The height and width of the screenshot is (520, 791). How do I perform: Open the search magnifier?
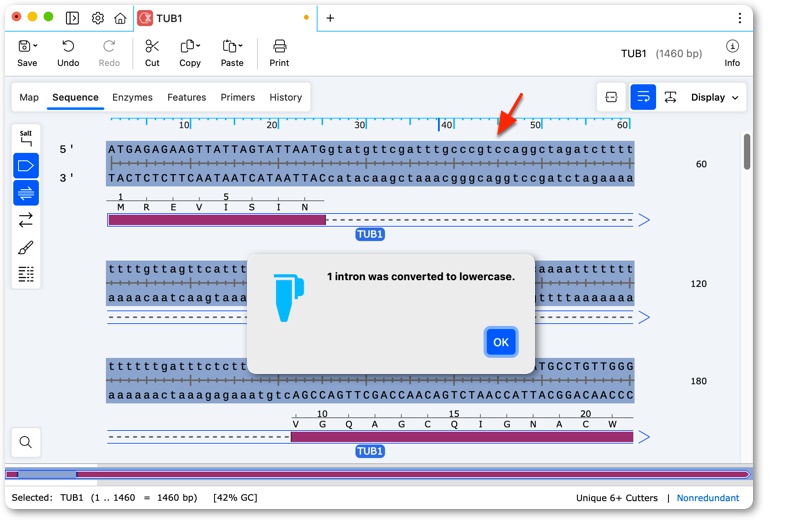point(26,442)
